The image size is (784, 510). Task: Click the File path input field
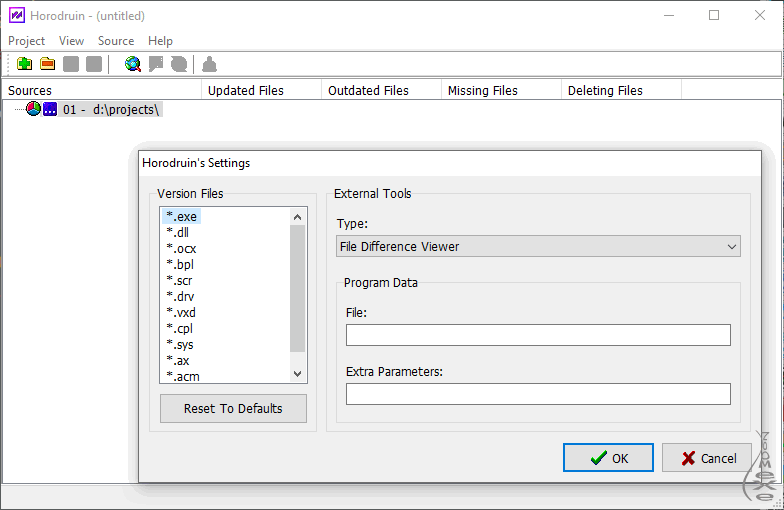[x=538, y=334]
